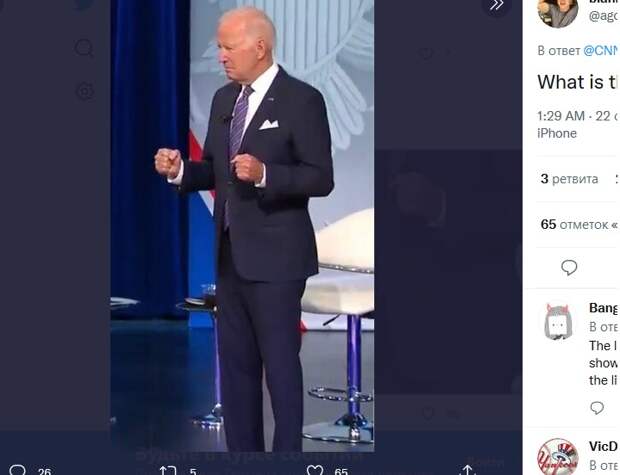View the 65 отметок likes list
Image resolution: width=620 pixels, height=475 pixels.
click(578, 225)
